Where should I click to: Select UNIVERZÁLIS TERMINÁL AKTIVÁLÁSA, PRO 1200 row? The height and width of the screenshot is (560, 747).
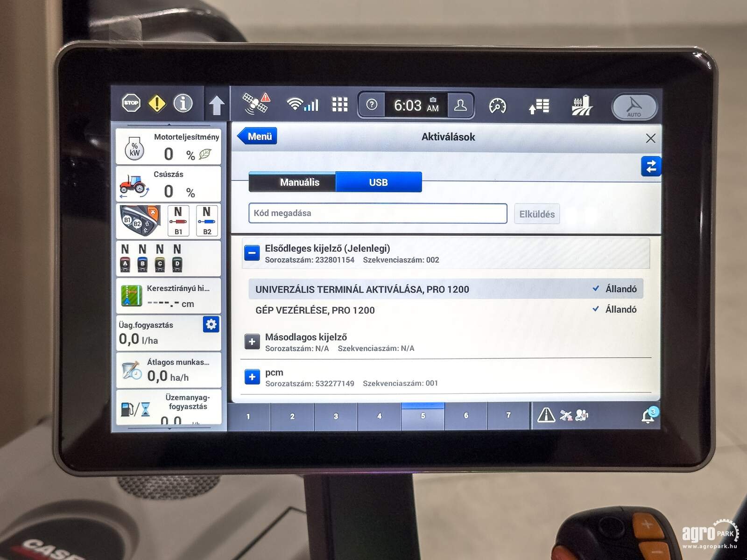click(446, 289)
